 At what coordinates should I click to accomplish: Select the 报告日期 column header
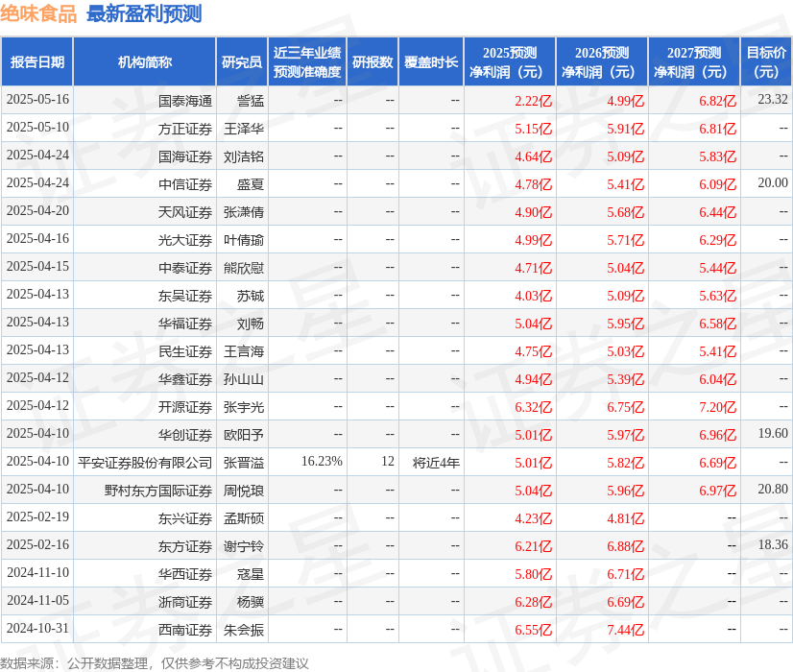pos(37,61)
